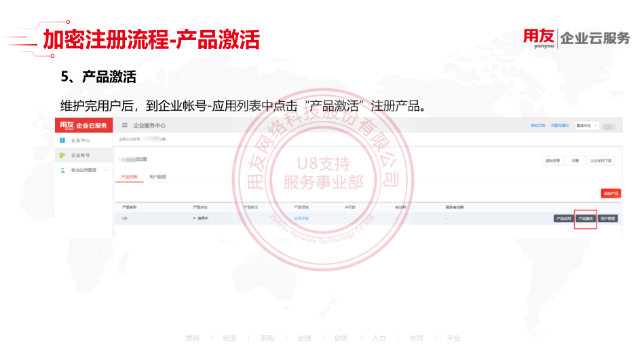This screenshot has height=360, width=644.
Task: Click the 企业帐号 sidebar icon
Action: (x=62, y=156)
